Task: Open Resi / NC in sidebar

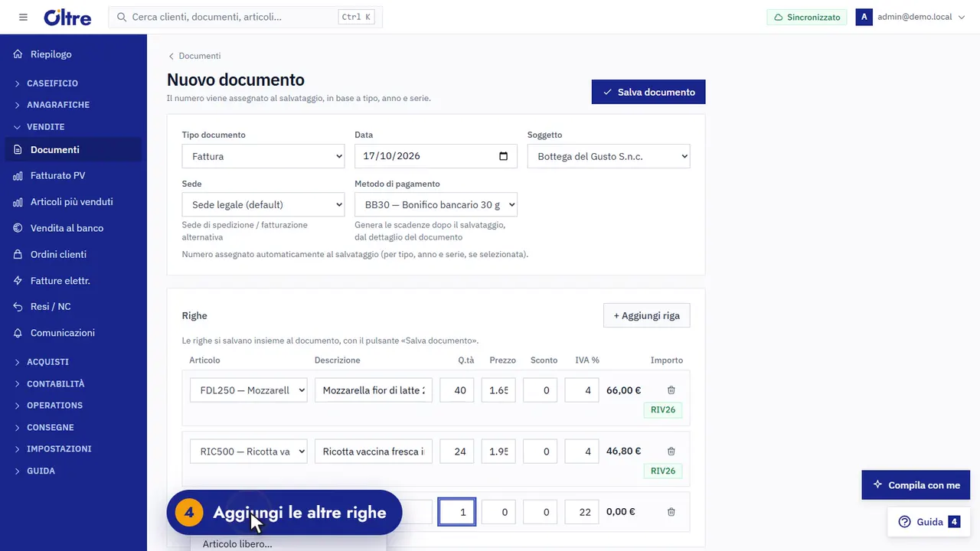Action: [x=73, y=307]
